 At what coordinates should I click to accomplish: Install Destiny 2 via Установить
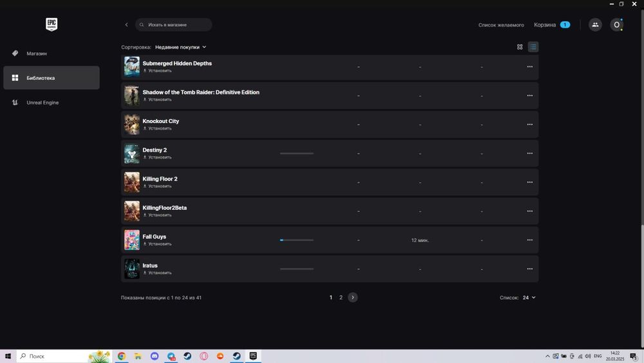pyautogui.click(x=157, y=157)
